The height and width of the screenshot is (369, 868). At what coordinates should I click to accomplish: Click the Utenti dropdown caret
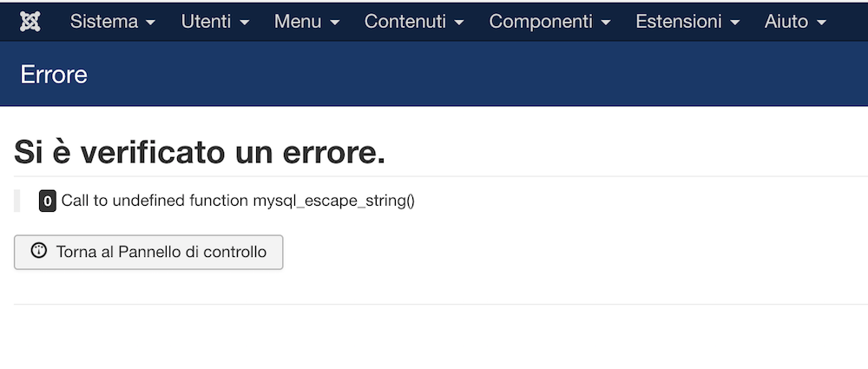pyautogui.click(x=245, y=23)
